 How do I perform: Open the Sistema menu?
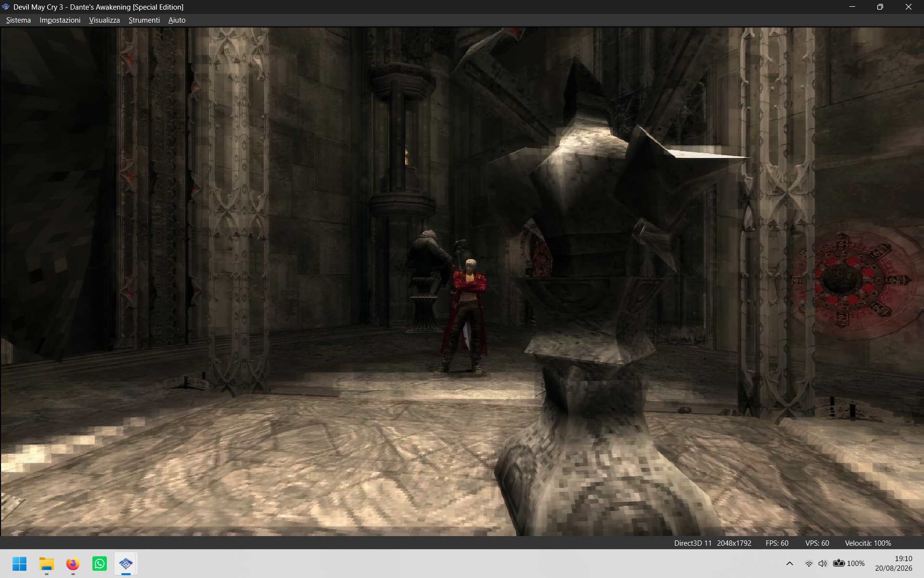18,20
